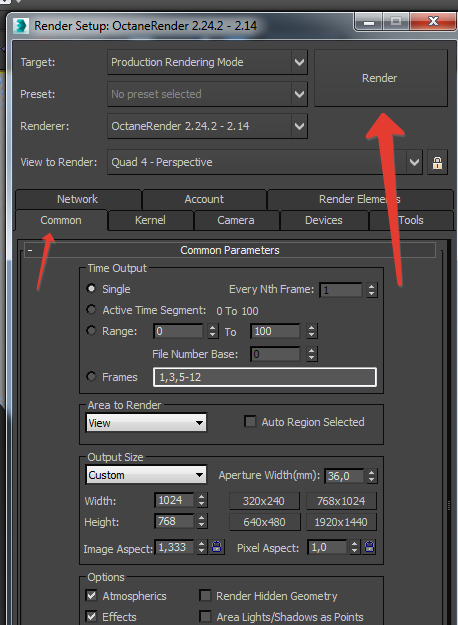Screen dimensions: 458x625
Task: Enable Render Hidden Geometry checkbox
Action: click(205, 596)
